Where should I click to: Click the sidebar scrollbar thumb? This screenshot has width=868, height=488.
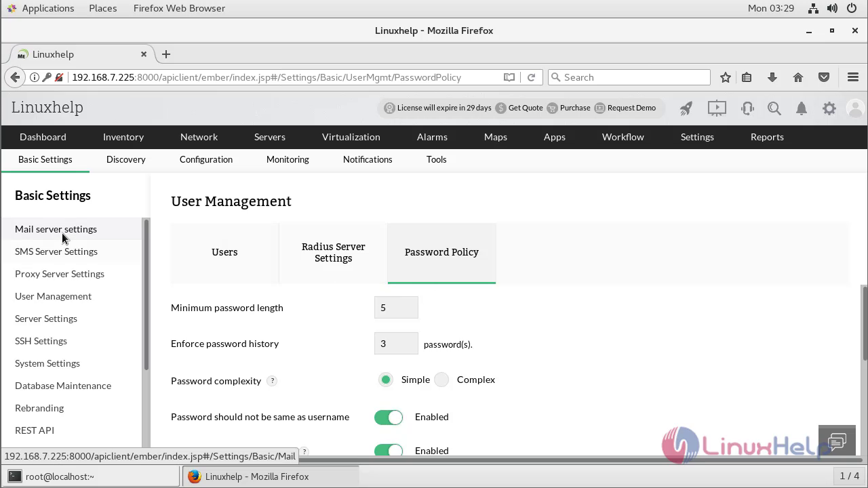(146, 293)
